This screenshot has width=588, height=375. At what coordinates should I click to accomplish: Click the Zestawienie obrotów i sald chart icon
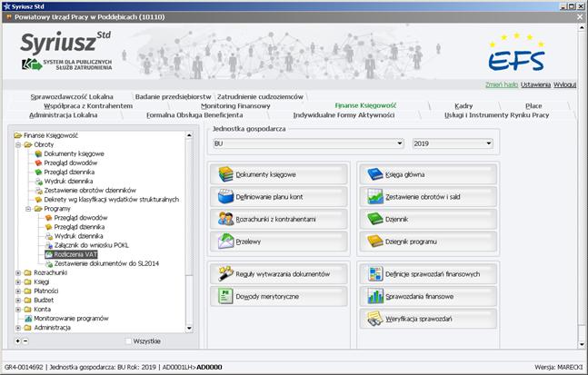click(x=375, y=197)
